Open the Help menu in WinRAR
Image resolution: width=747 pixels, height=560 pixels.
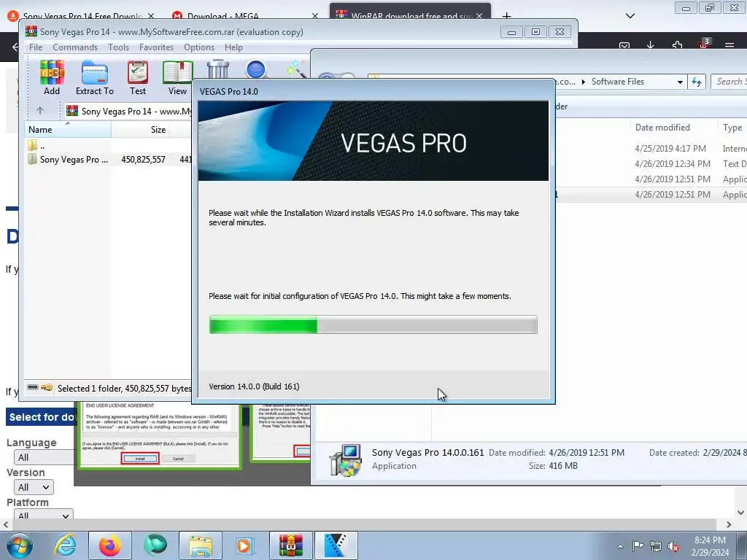(x=233, y=47)
